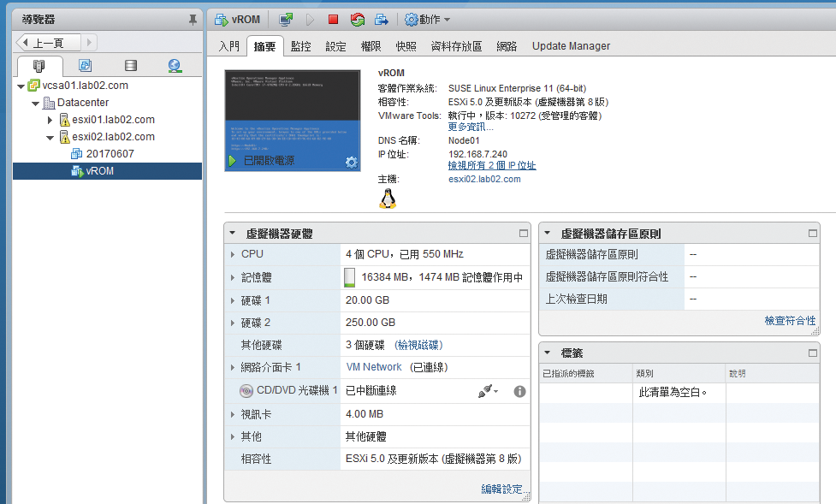836x504 pixels.
Task: Select esxi01.lab02.com in the tree
Action: pos(113,120)
